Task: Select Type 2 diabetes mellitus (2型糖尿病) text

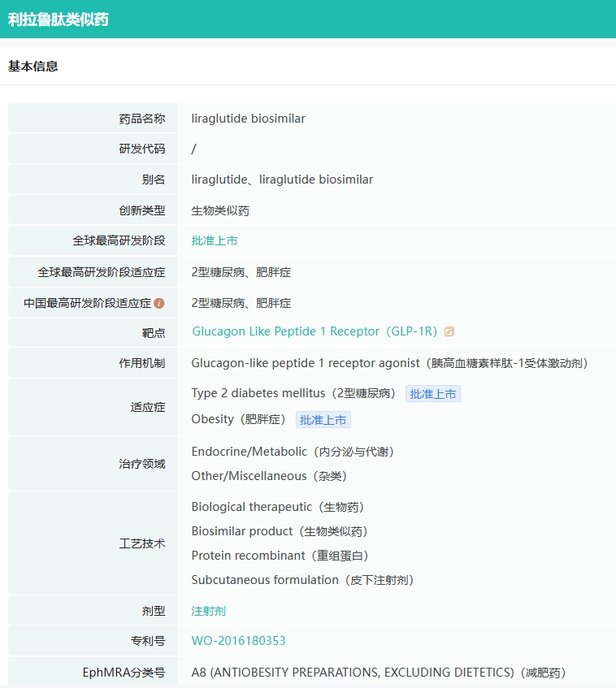Action: (293, 393)
